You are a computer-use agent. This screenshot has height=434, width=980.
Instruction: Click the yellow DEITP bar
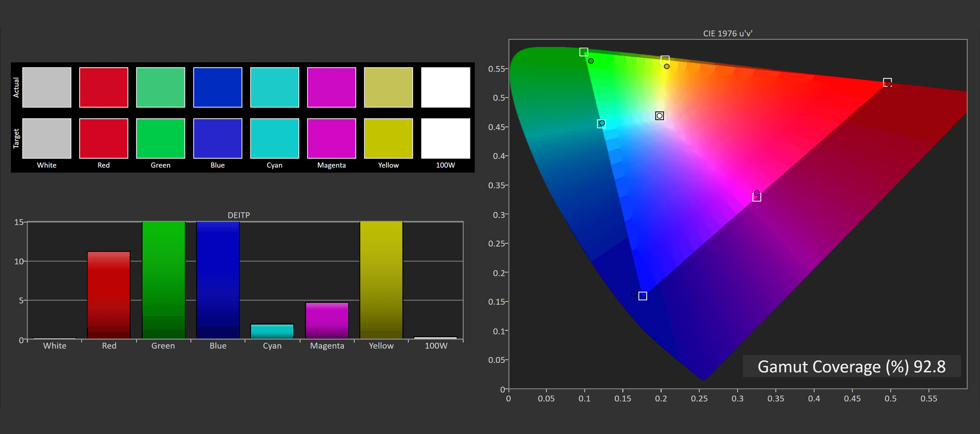point(381,280)
